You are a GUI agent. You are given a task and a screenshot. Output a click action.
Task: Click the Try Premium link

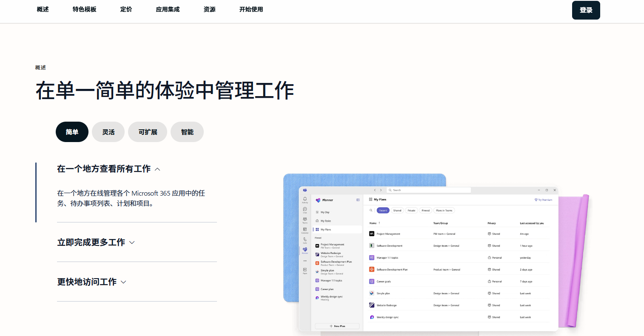(543, 200)
